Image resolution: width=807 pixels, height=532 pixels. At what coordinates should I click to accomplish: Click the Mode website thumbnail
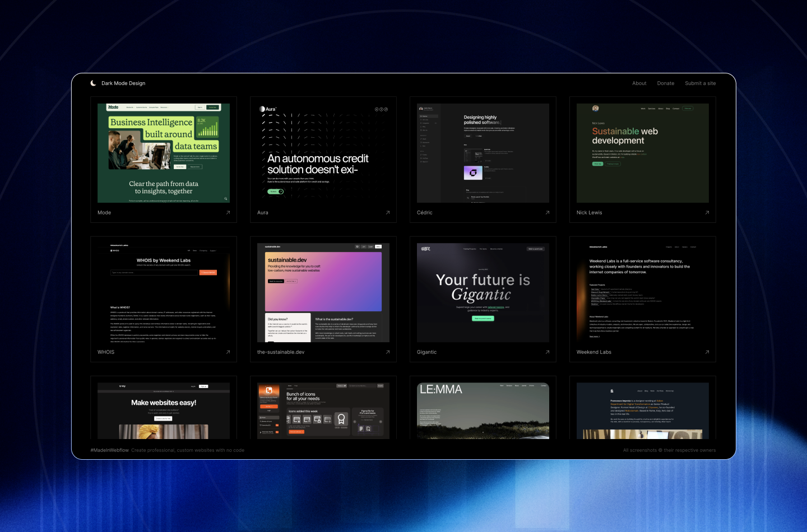coord(163,152)
